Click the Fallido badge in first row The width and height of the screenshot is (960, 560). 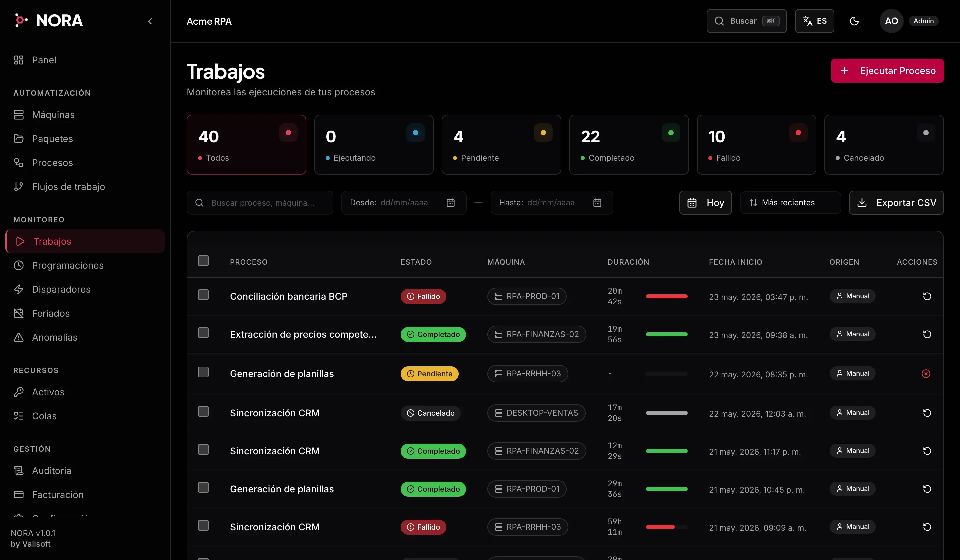point(423,296)
